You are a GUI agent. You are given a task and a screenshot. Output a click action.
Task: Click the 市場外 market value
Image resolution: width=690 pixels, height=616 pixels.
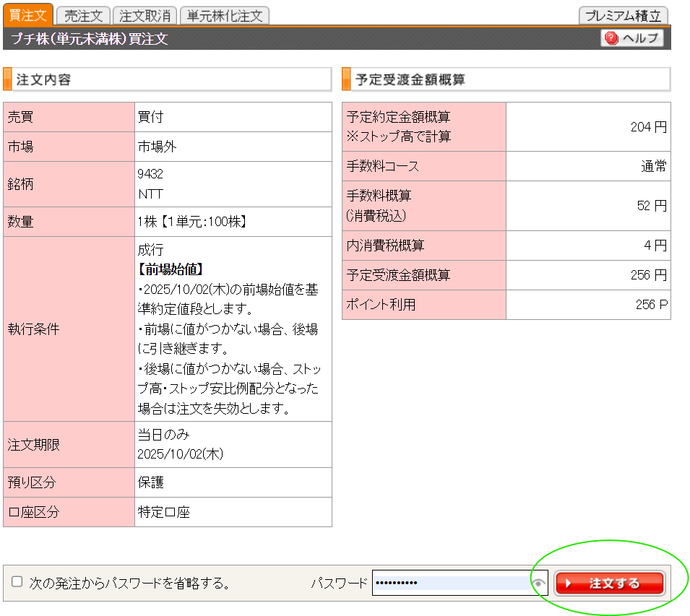(x=158, y=147)
